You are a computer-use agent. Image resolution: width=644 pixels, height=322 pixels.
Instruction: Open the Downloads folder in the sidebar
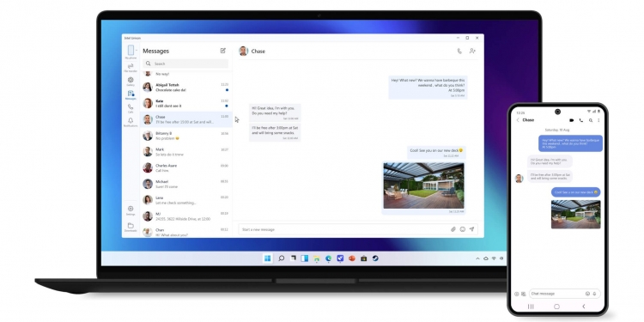[131, 226]
